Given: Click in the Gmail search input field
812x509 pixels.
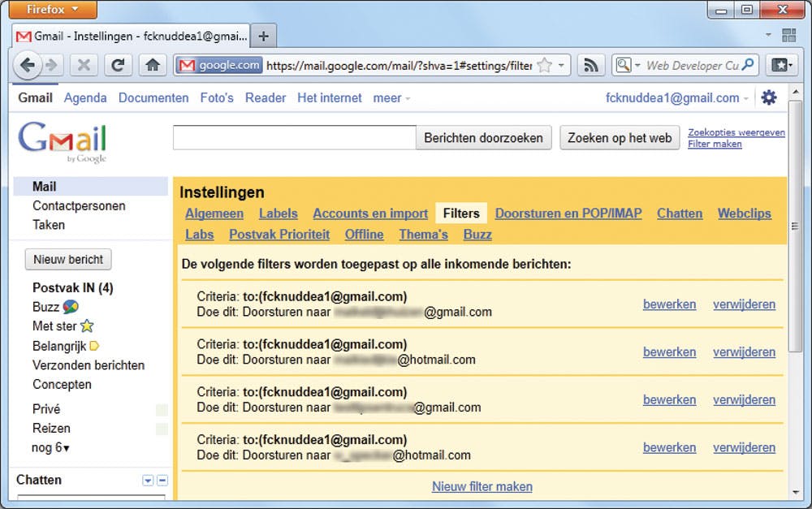Looking at the screenshot, I should click(294, 138).
